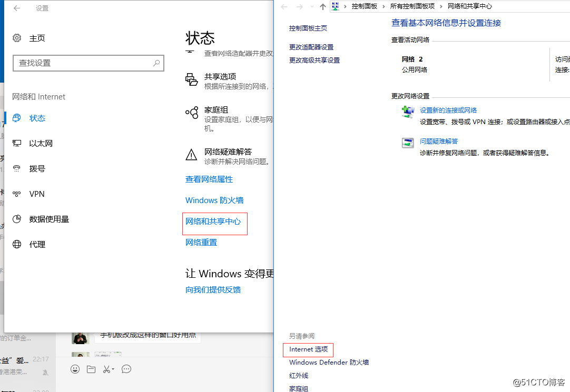Click the 家庭组 homegroup icon
Image resolution: width=570 pixels, height=392 pixels.
click(x=192, y=113)
